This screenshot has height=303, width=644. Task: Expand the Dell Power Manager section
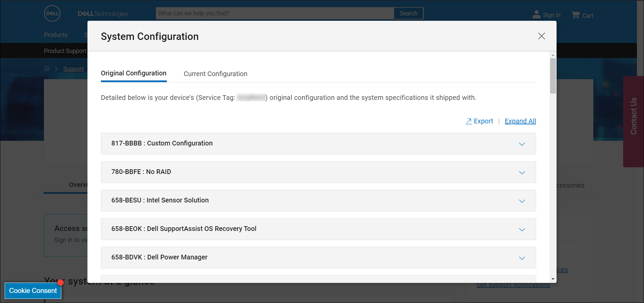[x=522, y=258]
